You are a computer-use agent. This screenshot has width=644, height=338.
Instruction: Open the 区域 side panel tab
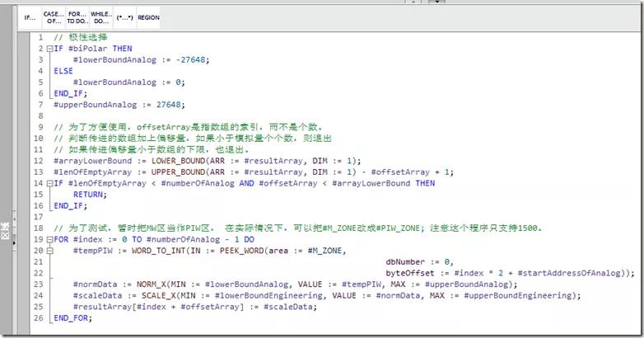click(5, 231)
